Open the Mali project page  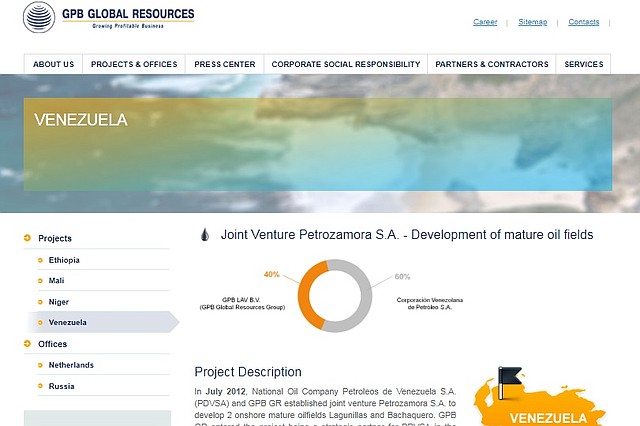(x=56, y=280)
